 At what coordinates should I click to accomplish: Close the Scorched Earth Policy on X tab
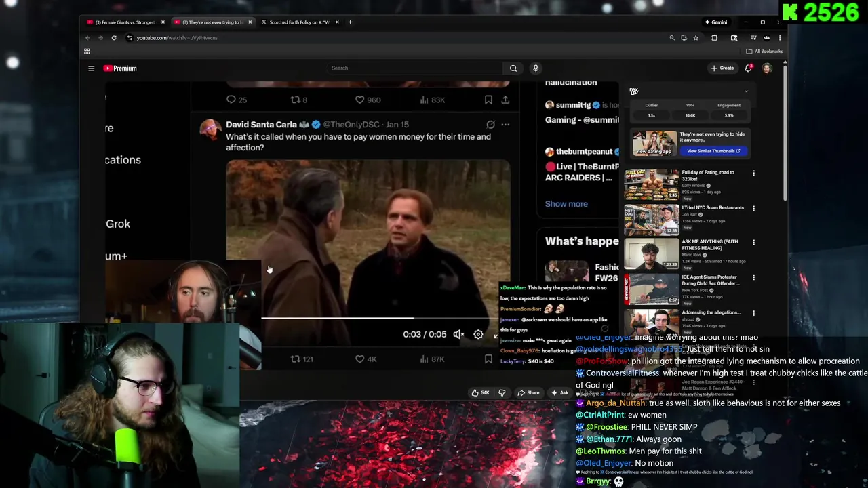click(x=337, y=22)
